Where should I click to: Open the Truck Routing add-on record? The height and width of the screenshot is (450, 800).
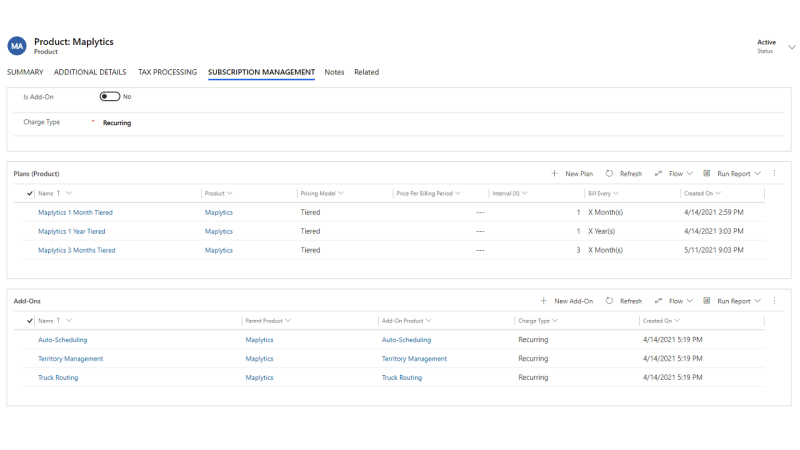point(58,378)
